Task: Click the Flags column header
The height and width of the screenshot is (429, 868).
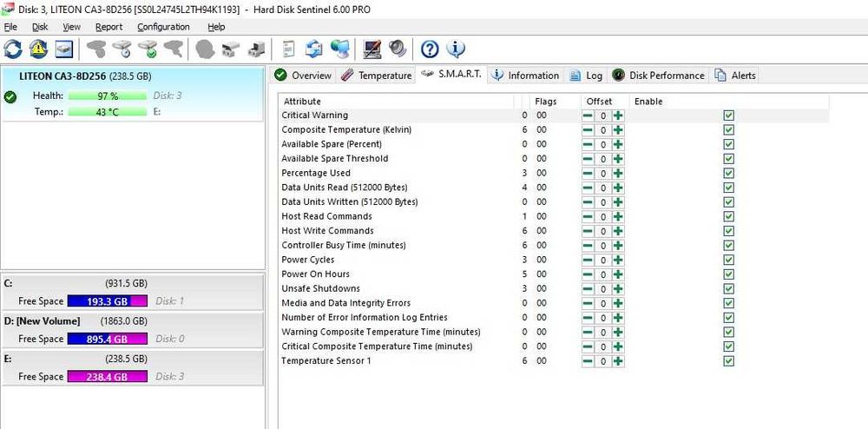Action: tap(556, 102)
